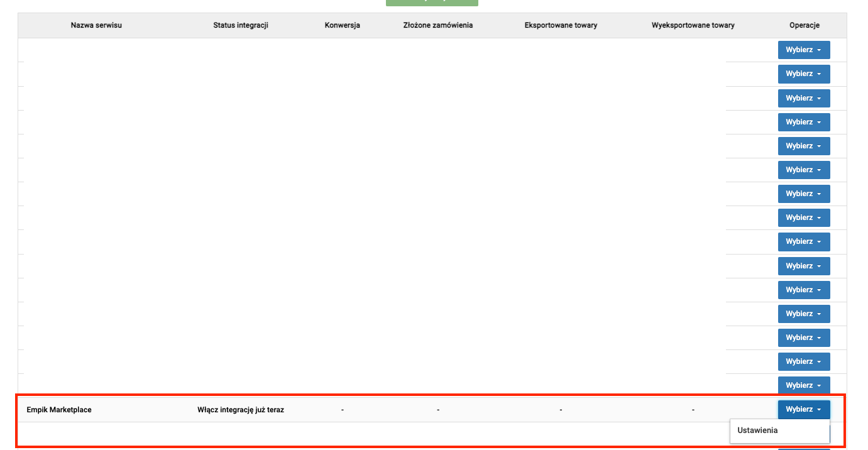Screen dimensions: 868x450
Task: Choose Ustawienia from the open menu
Action: pyautogui.click(x=757, y=431)
